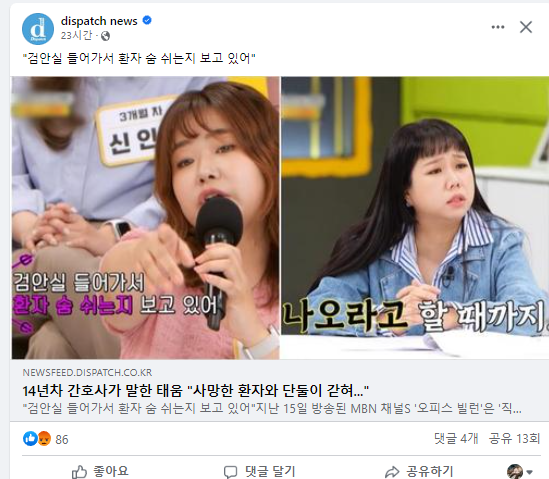Click the angry reaction emoji icon
This screenshot has height=479, width=549.
coord(44,438)
